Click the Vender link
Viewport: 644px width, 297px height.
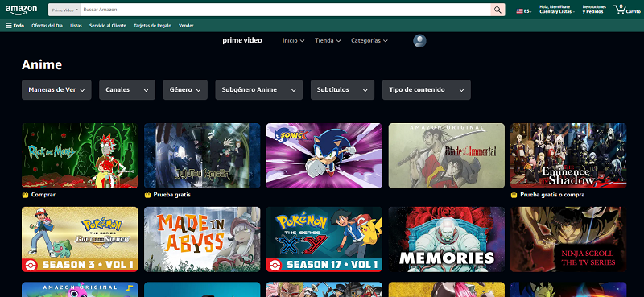click(x=186, y=26)
